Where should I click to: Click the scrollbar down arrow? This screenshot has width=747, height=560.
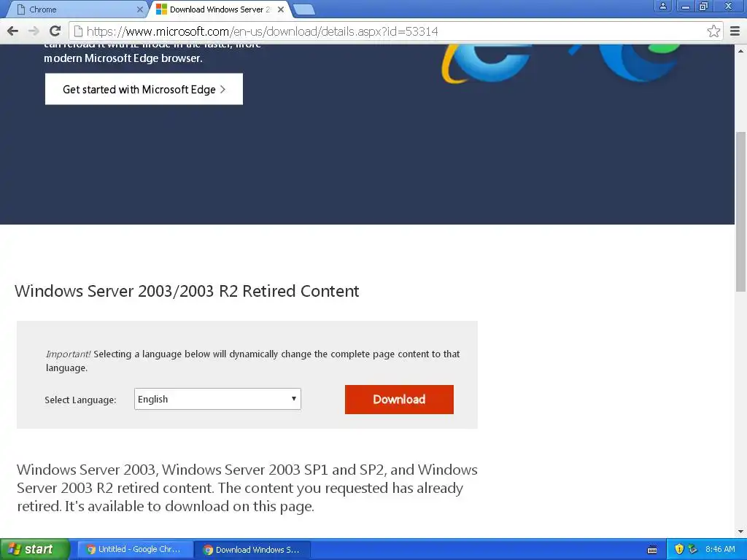[x=741, y=532]
